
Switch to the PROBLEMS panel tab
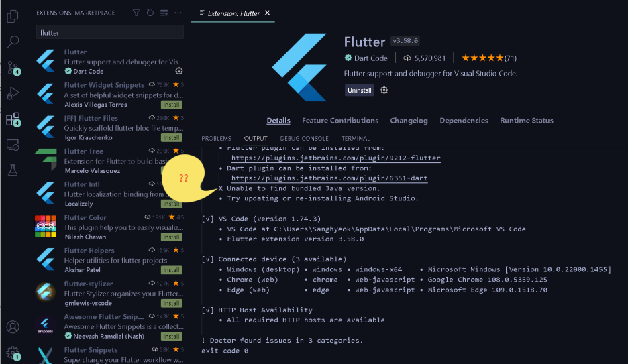coord(216,138)
